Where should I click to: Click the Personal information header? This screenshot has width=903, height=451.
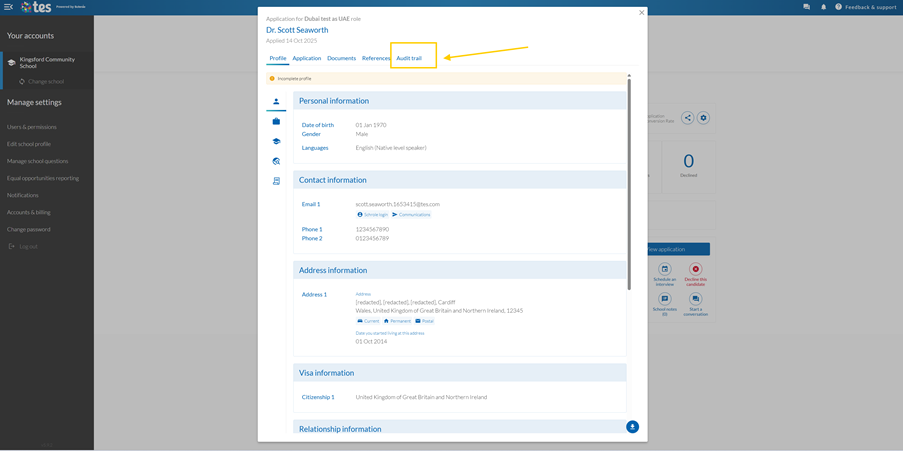tap(459, 101)
